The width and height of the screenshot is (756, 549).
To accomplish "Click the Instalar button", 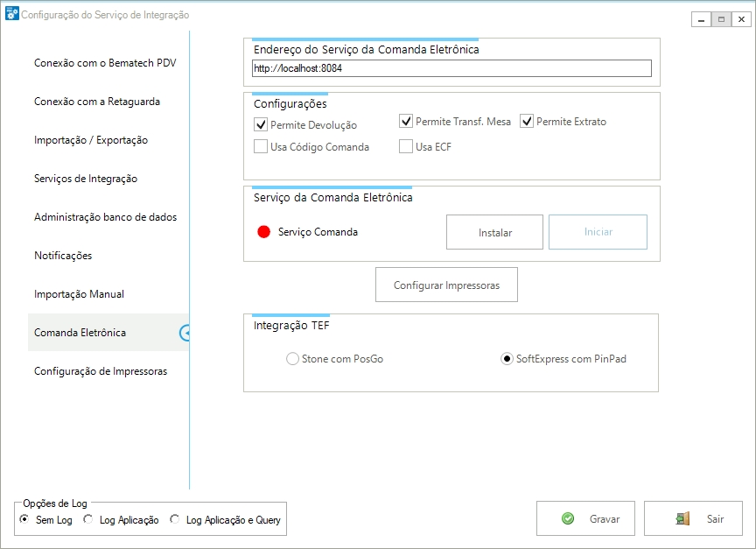I will click(x=494, y=232).
